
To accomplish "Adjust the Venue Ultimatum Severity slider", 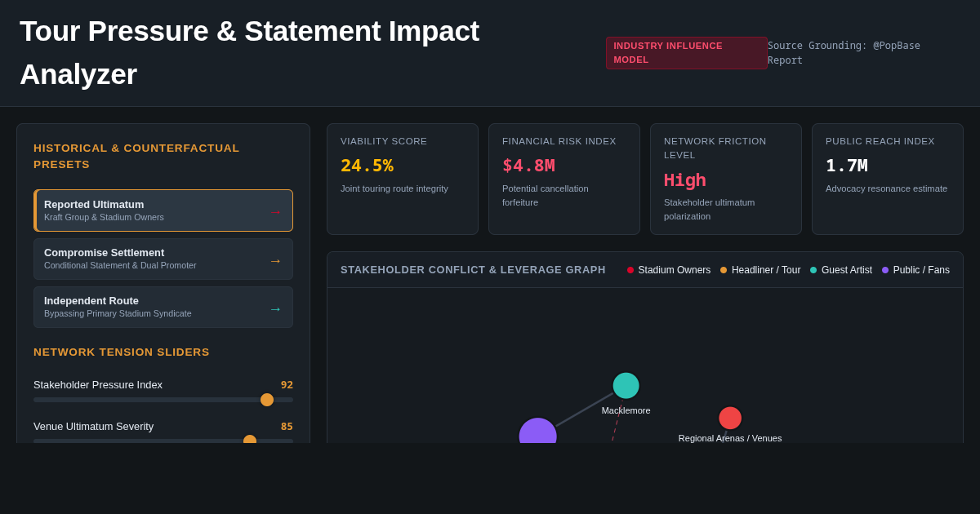I will (163, 441).
